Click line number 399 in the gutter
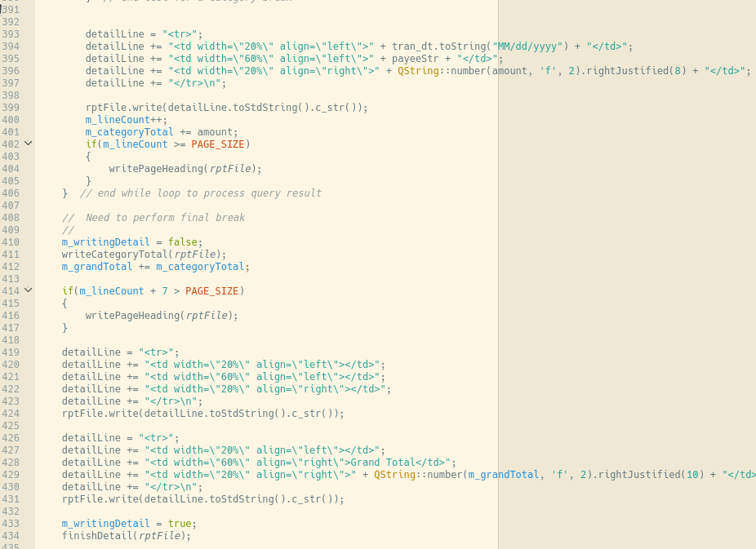Viewport: 756px width, 549px height. click(x=11, y=108)
